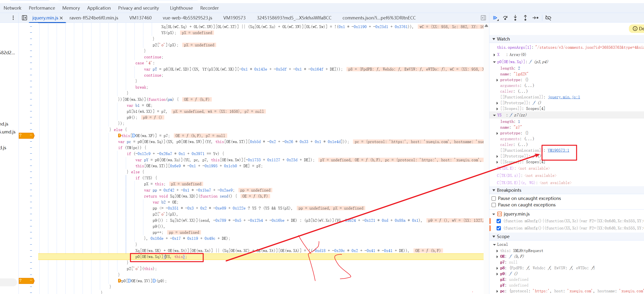
Task: Deactivate all breakpoints icon
Action: click(548, 18)
